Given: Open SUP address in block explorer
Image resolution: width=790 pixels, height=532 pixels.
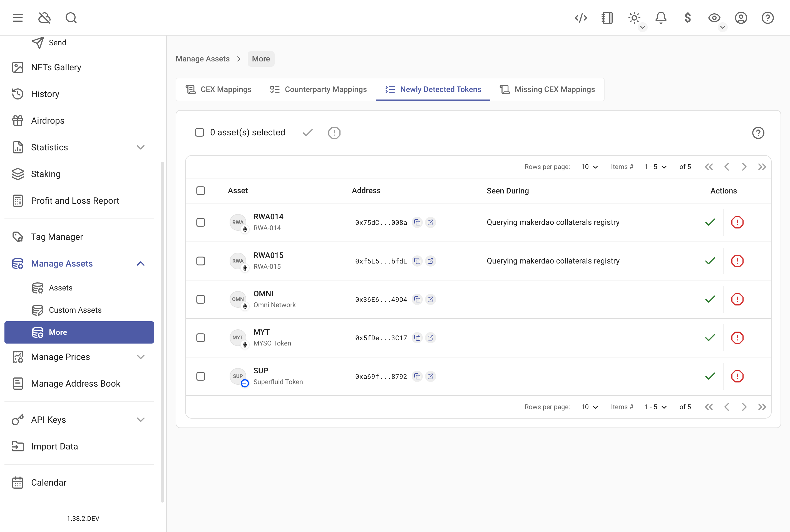Looking at the screenshot, I should [x=430, y=376].
